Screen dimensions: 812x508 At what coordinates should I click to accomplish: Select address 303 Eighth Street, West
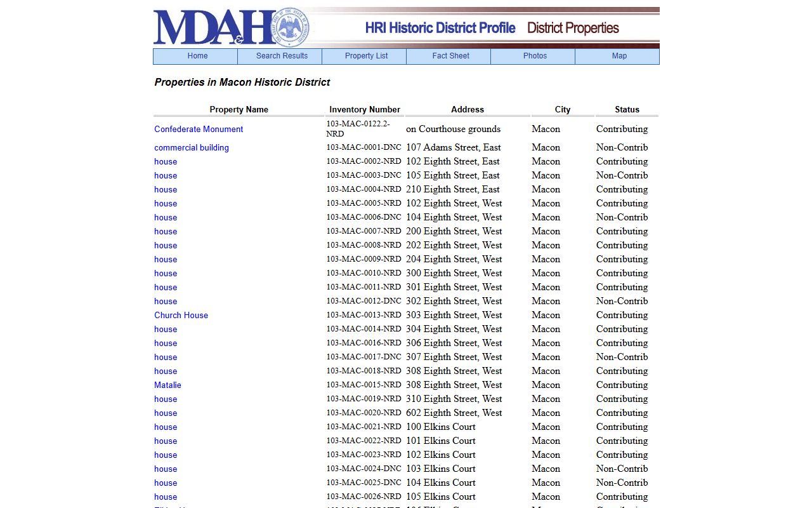(x=454, y=315)
